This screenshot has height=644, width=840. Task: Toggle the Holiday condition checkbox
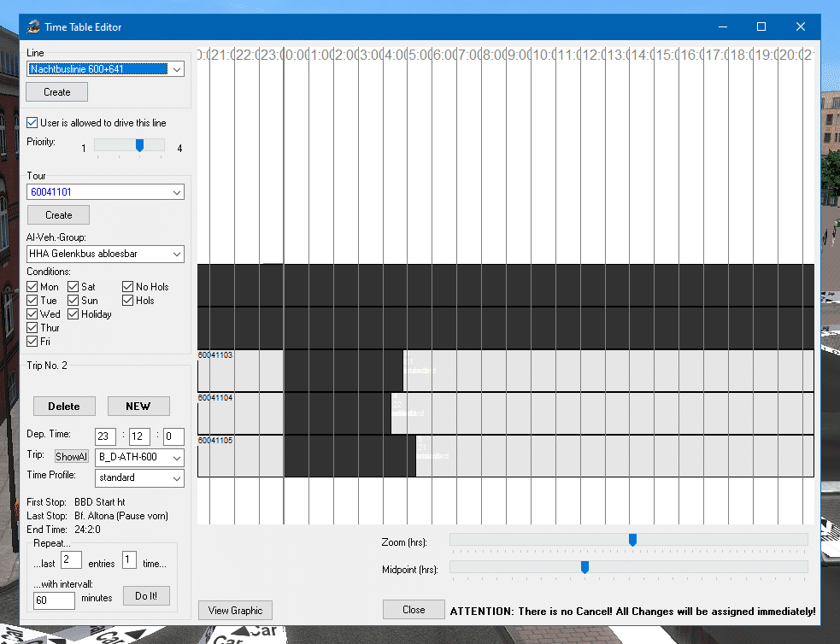[73, 314]
